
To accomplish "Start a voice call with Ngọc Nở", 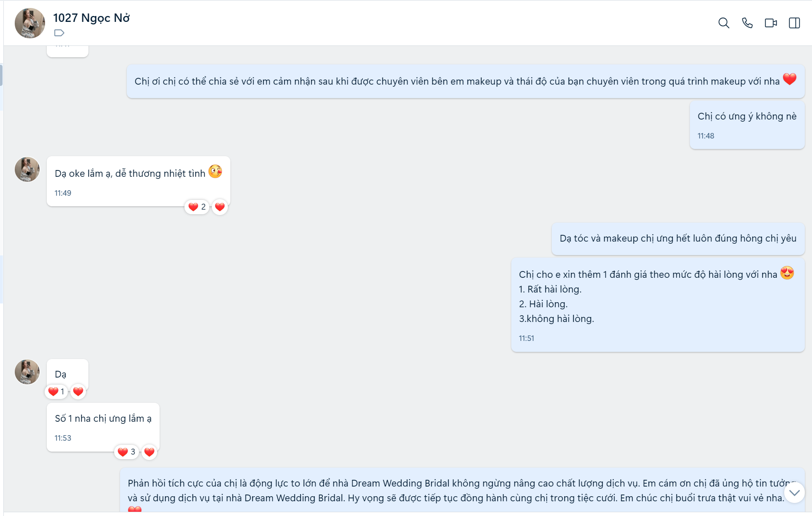I will pos(747,23).
